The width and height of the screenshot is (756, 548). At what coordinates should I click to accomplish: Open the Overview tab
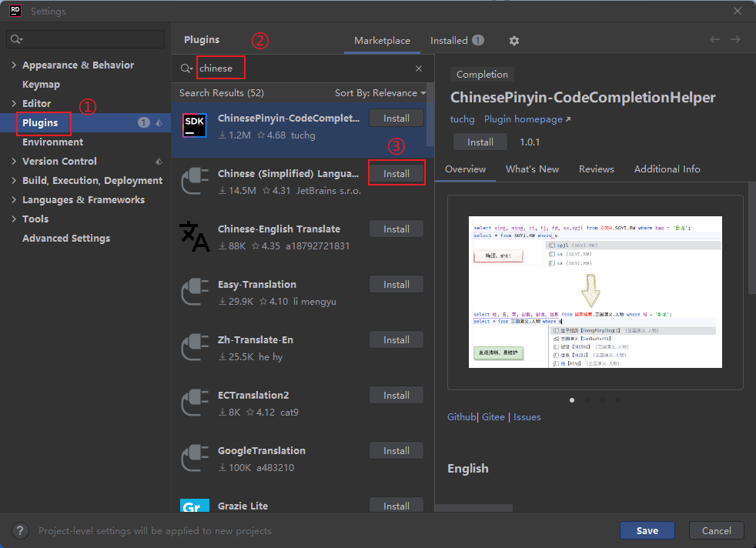pos(465,169)
